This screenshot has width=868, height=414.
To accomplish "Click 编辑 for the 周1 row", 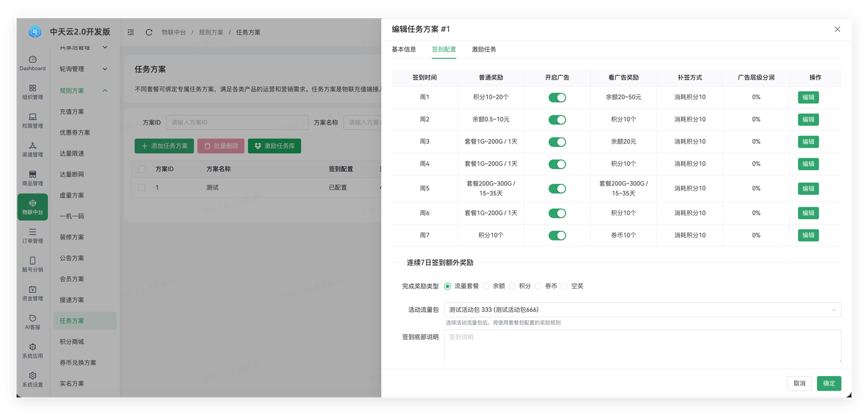I will (808, 97).
